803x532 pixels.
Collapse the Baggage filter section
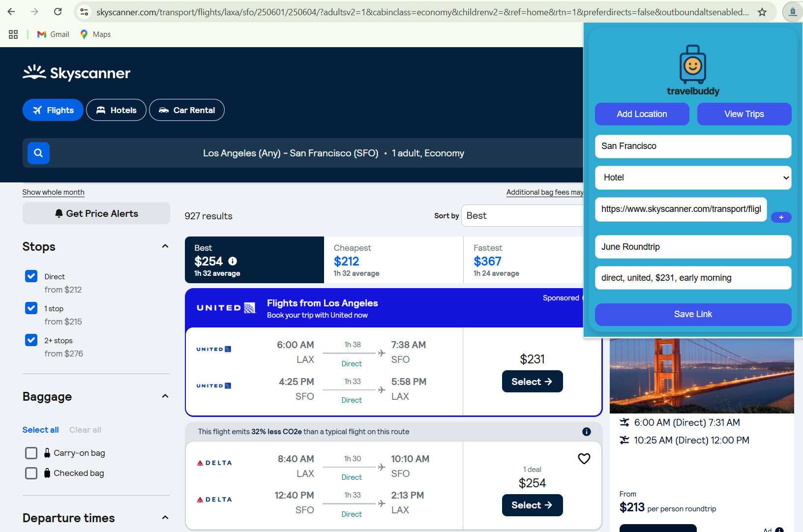point(165,396)
